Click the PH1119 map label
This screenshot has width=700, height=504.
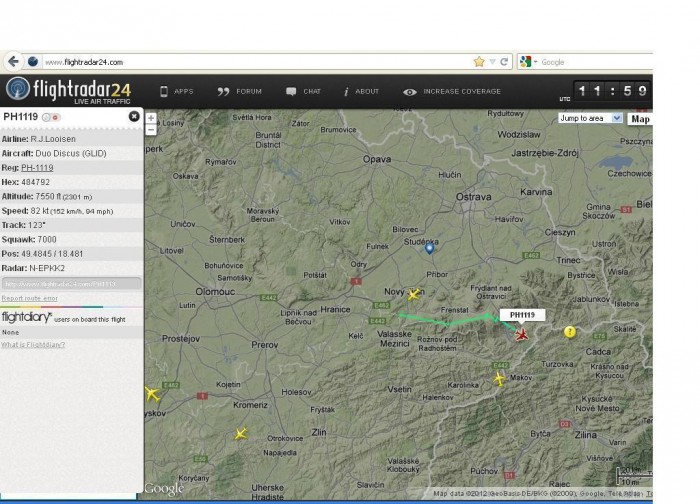[522, 315]
